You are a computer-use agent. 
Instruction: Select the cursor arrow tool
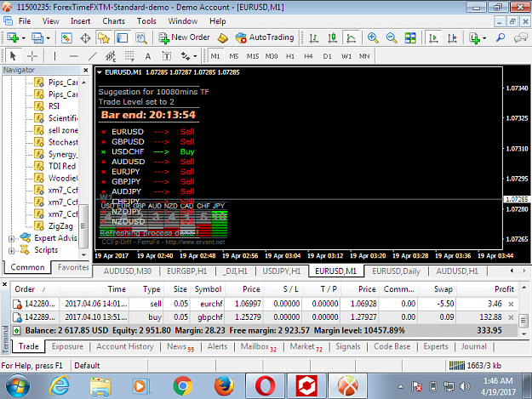[14, 56]
